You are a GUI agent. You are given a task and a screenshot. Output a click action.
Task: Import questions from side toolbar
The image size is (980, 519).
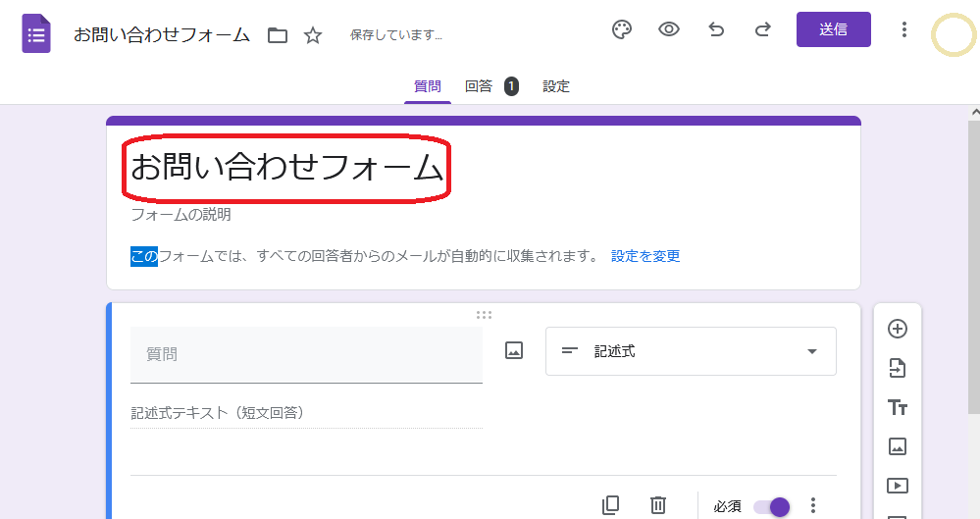(898, 368)
